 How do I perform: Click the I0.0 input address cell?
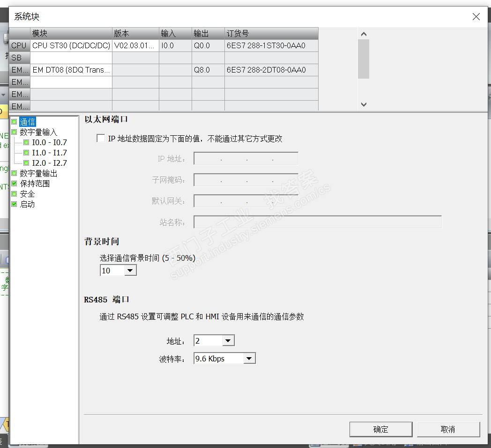[x=175, y=45]
